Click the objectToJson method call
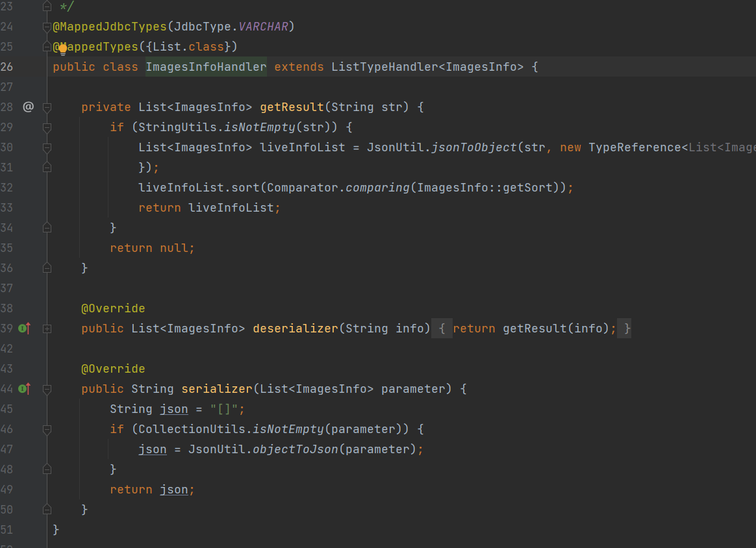 (295, 449)
